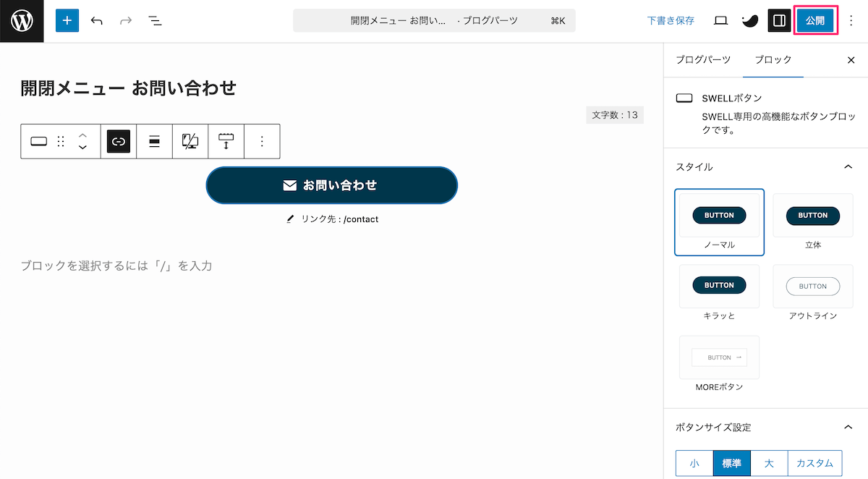Select the 立体 button style
This screenshot has width=868, height=479.
point(812,222)
